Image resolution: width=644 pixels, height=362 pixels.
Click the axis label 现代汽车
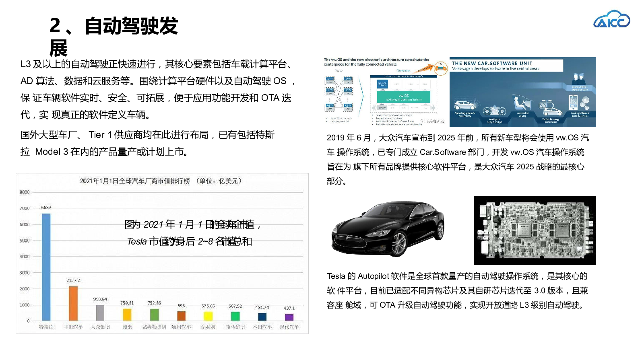tap(289, 327)
